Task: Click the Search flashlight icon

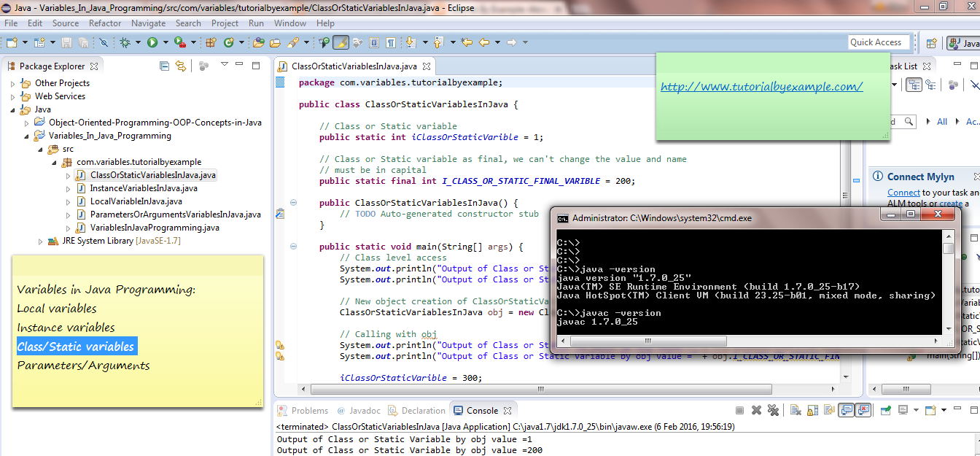Action: (293, 42)
